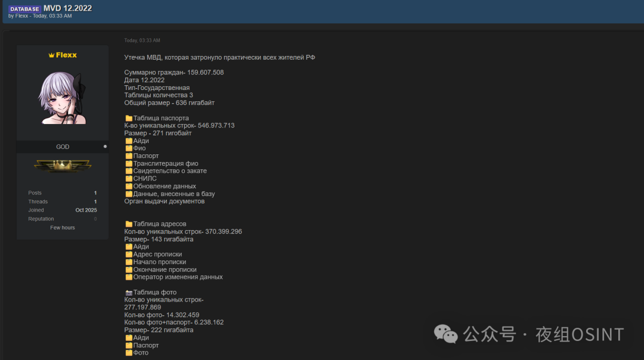Click the folder icon beside Адрес прописки
Screen dimensions: 644x360
point(128,255)
